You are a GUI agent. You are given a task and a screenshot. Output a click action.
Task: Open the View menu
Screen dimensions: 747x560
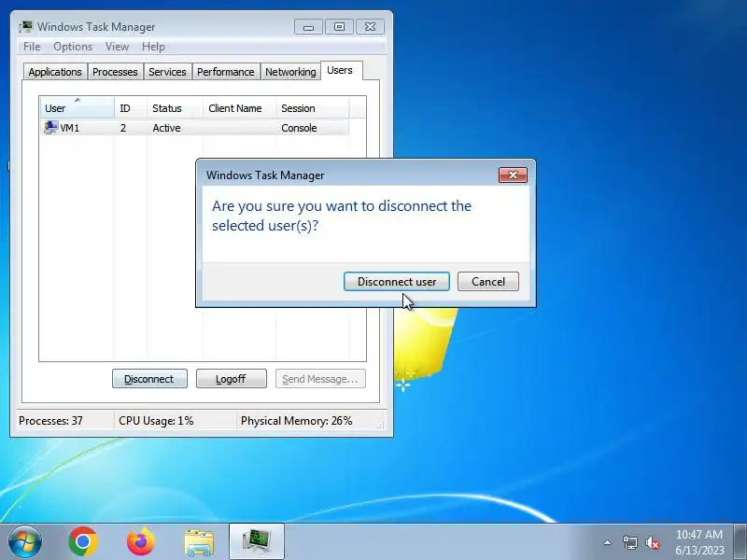(118, 47)
